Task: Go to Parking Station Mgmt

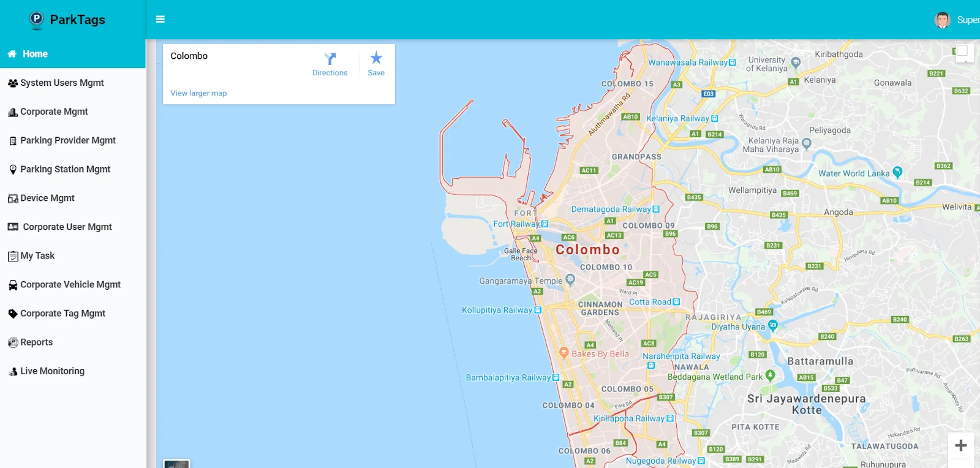Action: (x=65, y=169)
